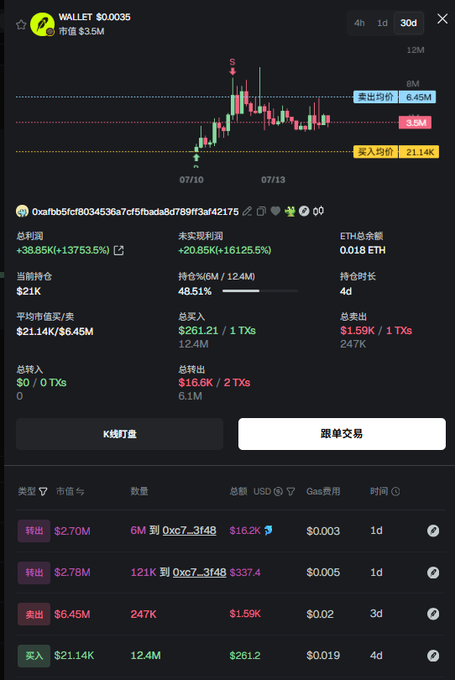The image size is (455, 680).
Task: Click 转出 tag in $2.70M row
Action: tap(34, 531)
